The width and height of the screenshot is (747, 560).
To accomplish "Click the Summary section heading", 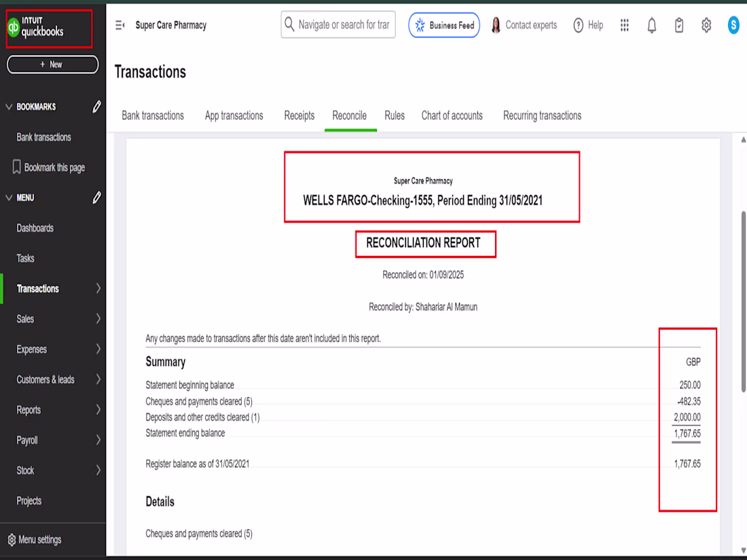I will pos(165,362).
